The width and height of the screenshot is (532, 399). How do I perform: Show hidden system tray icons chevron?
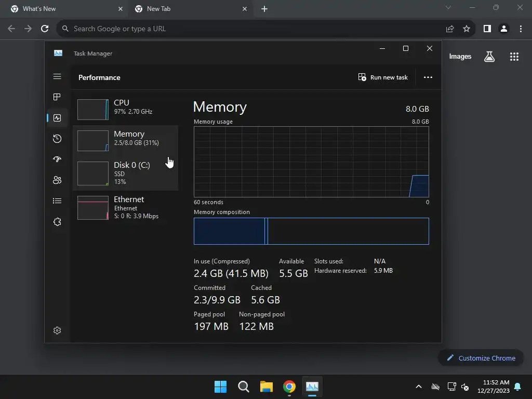419,387
